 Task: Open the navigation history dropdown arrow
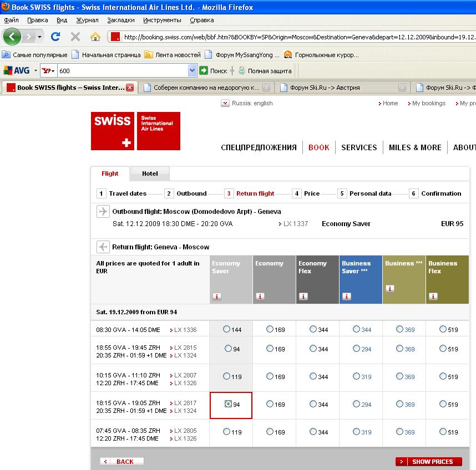click(x=39, y=37)
